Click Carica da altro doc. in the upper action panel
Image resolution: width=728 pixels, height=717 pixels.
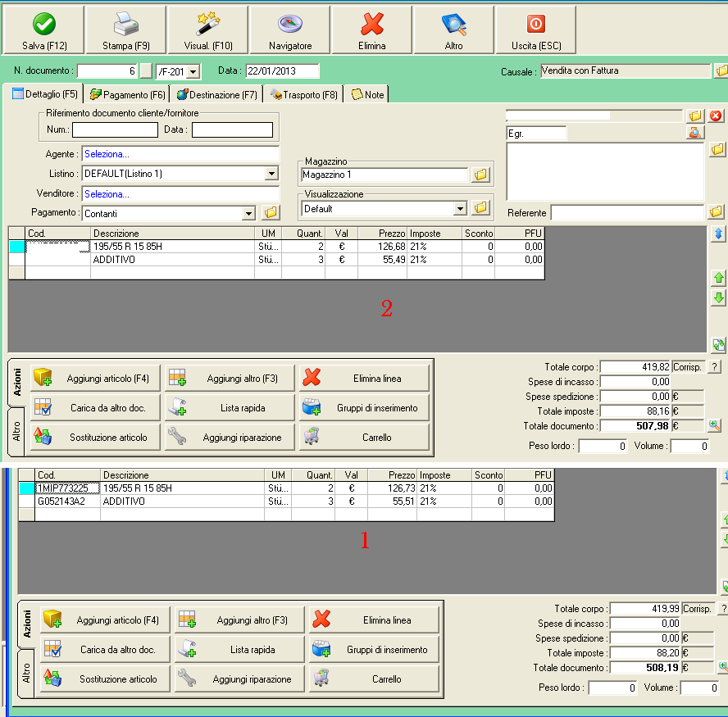pyautogui.click(x=95, y=407)
